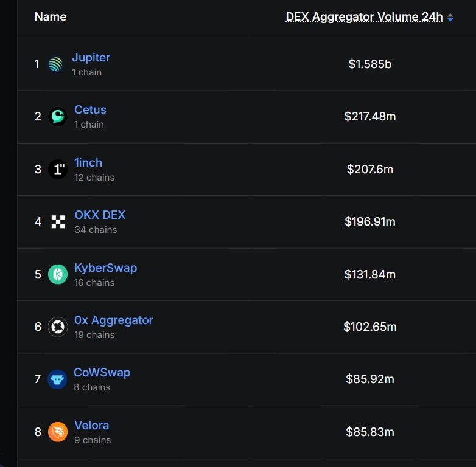Open the Jupiter protocol link
This screenshot has width=476, height=467.
pyautogui.click(x=91, y=58)
